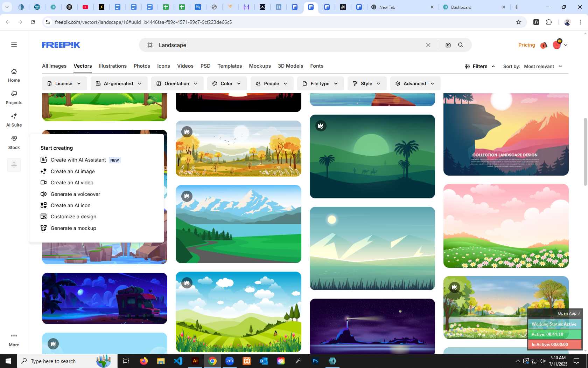Open AI Suite in the sidebar
Viewport: 588px width, 368px height.
(x=14, y=120)
